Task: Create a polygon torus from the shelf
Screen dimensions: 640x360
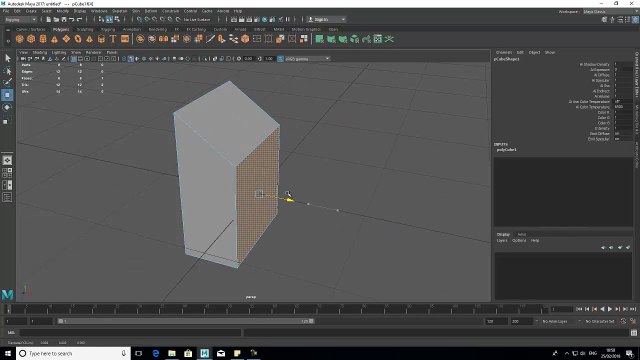Action: coord(78,39)
